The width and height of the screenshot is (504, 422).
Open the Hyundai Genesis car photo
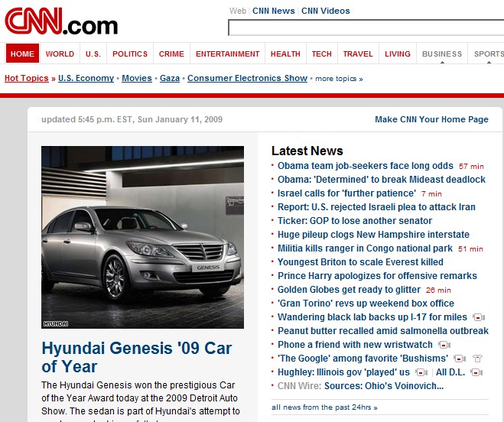(x=143, y=237)
